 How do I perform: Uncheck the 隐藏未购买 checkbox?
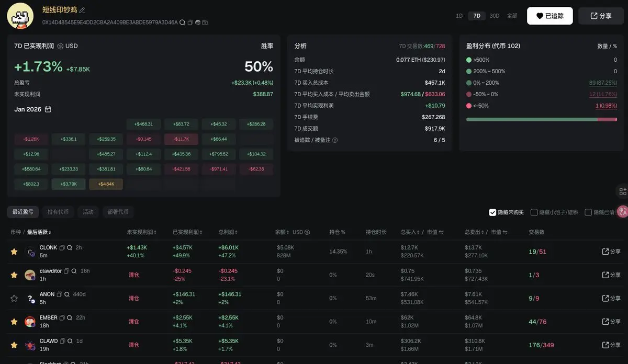tap(492, 212)
